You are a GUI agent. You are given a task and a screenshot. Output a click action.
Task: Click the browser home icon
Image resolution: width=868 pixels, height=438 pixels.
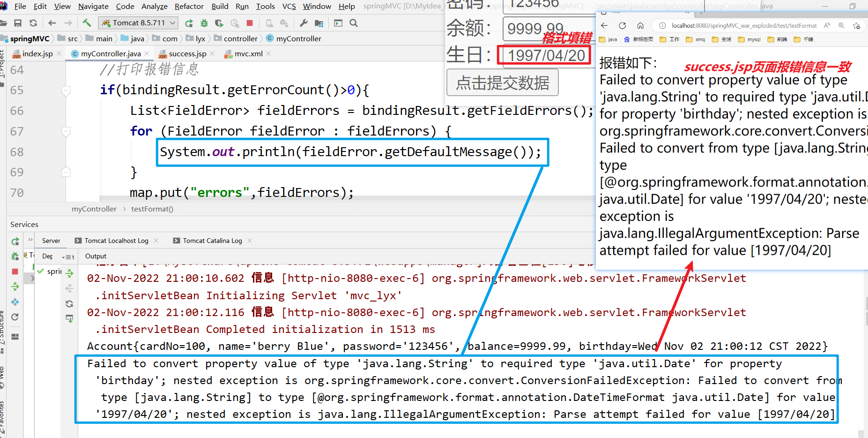point(640,25)
